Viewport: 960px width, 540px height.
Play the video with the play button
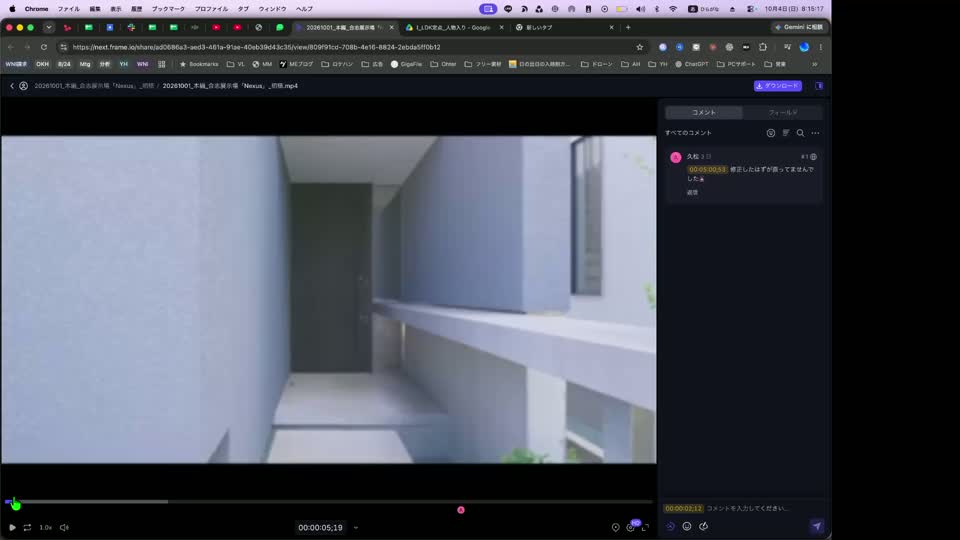pos(12,527)
